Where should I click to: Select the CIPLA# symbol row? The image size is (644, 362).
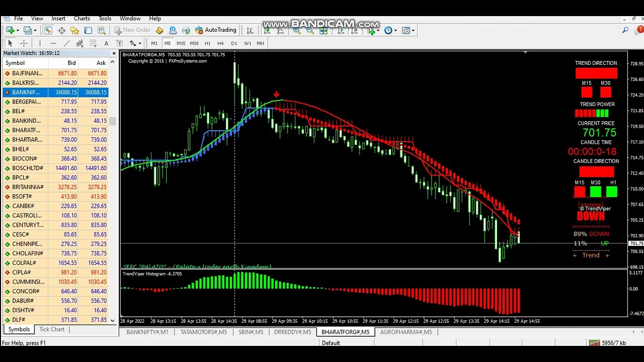tap(55, 273)
